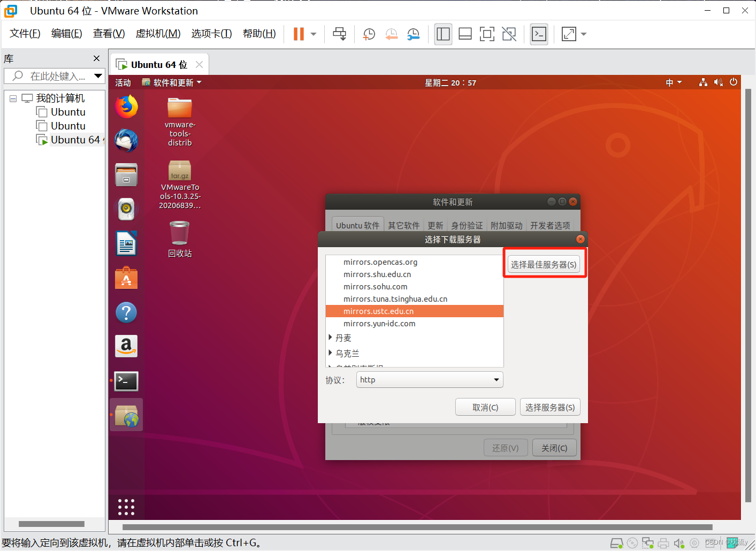Open the dropdown arrow beside stretch icon
756x551 pixels.
coord(584,34)
